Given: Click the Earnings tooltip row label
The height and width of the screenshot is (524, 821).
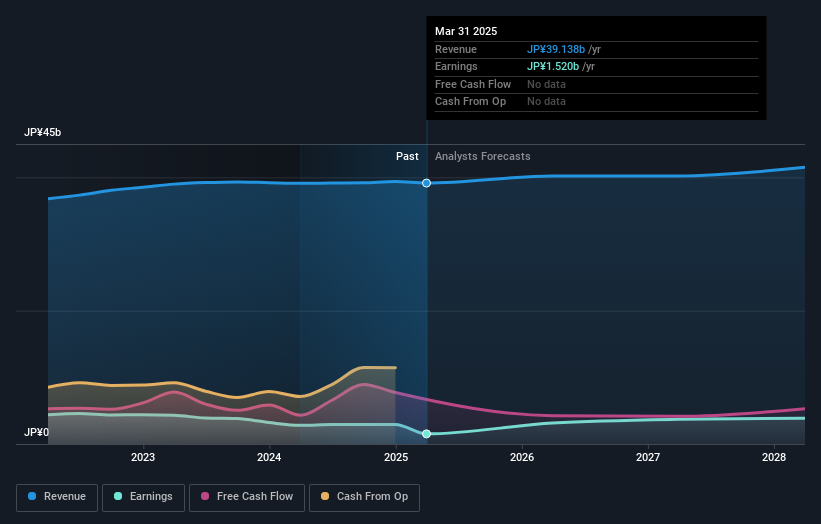Looking at the screenshot, I should tap(456, 66).
